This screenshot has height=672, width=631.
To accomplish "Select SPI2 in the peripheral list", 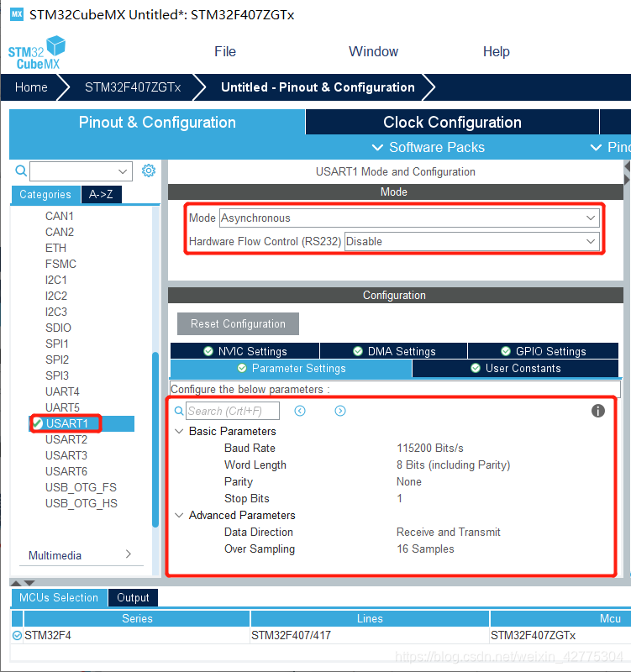I will (x=57, y=360).
